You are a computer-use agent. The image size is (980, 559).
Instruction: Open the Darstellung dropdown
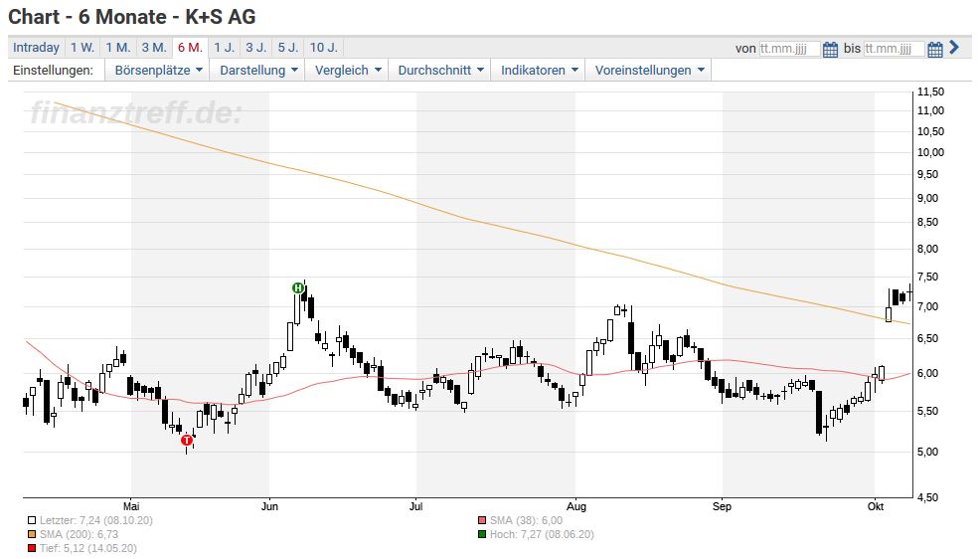(258, 70)
